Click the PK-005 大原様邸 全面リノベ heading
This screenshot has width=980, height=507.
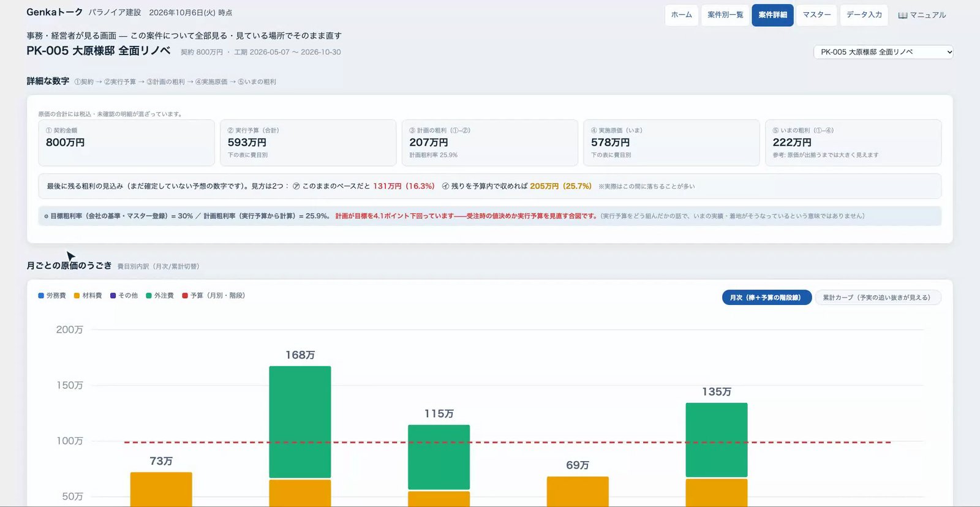pyautogui.click(x=98, y=51)
